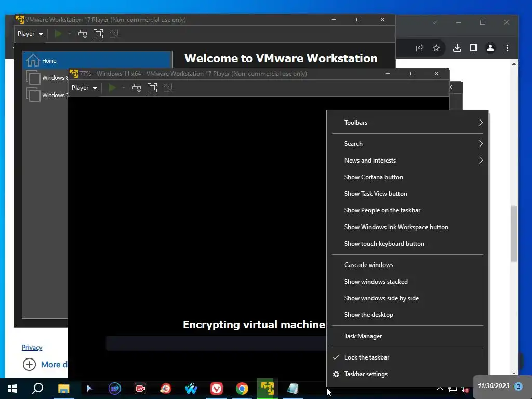
Task: Open Player menu in back VMware window
Action: coord(30,34)
